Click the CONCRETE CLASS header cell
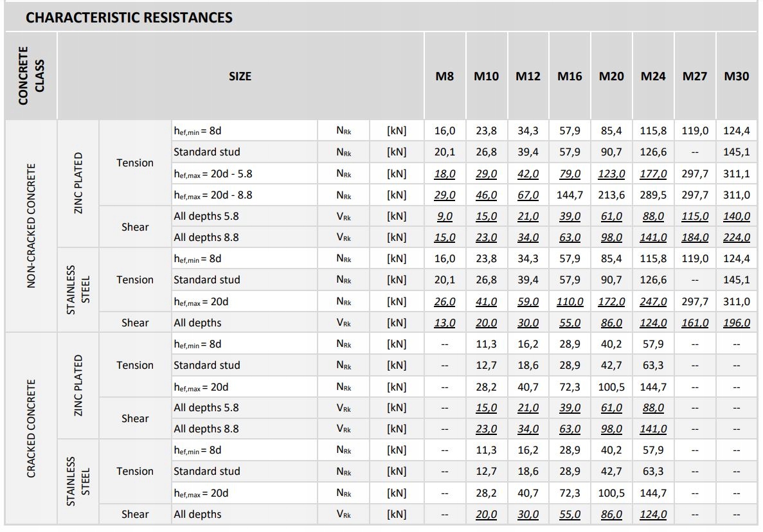 pyautogui.click(x=31, y=76)
